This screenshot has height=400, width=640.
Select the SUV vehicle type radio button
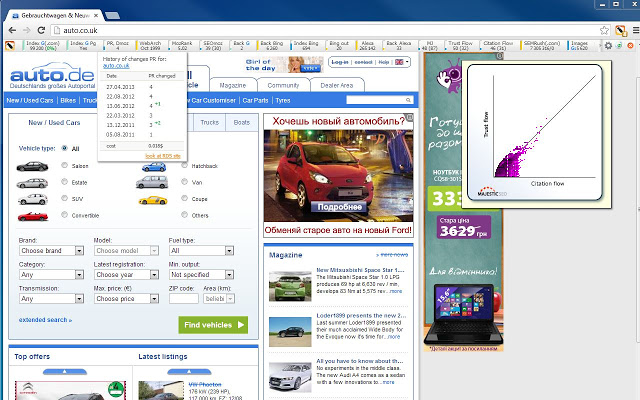(x=65, y=199)
